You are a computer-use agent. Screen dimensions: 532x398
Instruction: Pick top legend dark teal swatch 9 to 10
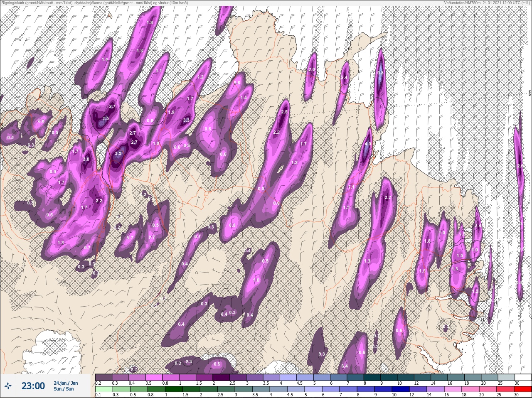pyautogui.click(x=389, y=378)
